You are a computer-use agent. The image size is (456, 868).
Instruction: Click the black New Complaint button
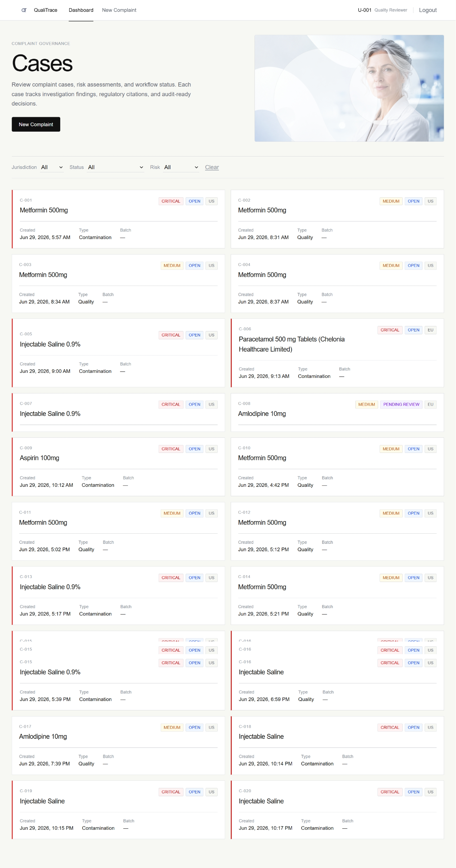click(x=36, y=124)
